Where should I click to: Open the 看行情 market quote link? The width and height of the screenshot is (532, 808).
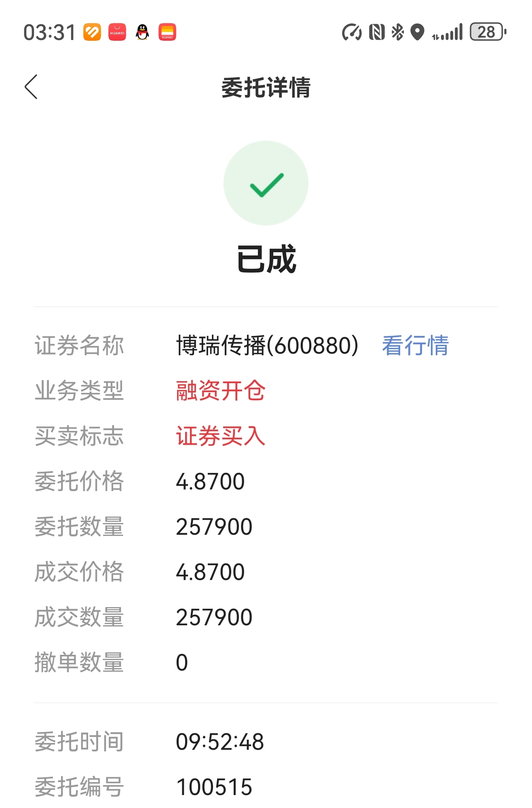pyautogui.click(x=415, y=346)
